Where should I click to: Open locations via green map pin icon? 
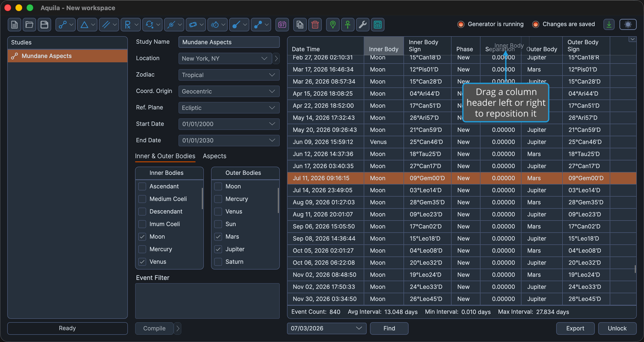(x=333, y=25)
